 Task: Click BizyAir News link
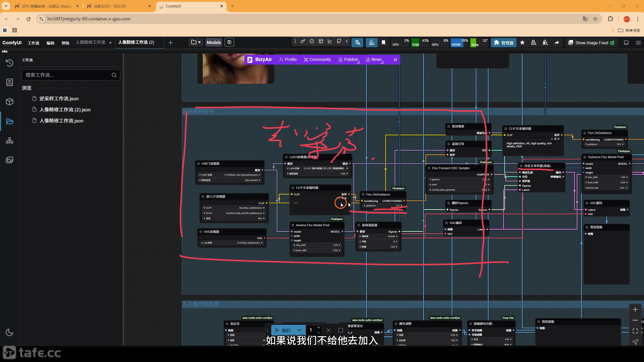coord(374,60)
